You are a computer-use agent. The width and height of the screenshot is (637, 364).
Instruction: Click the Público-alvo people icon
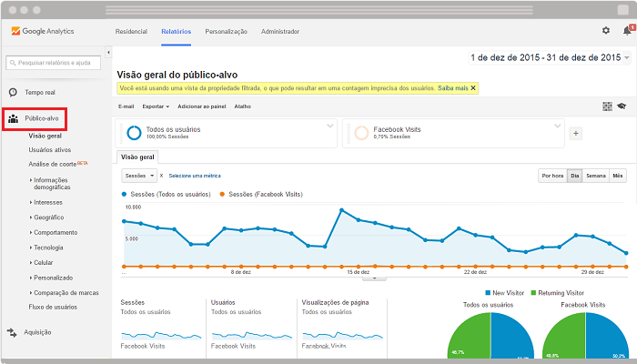pyautogui.click(x=14, y=118)
